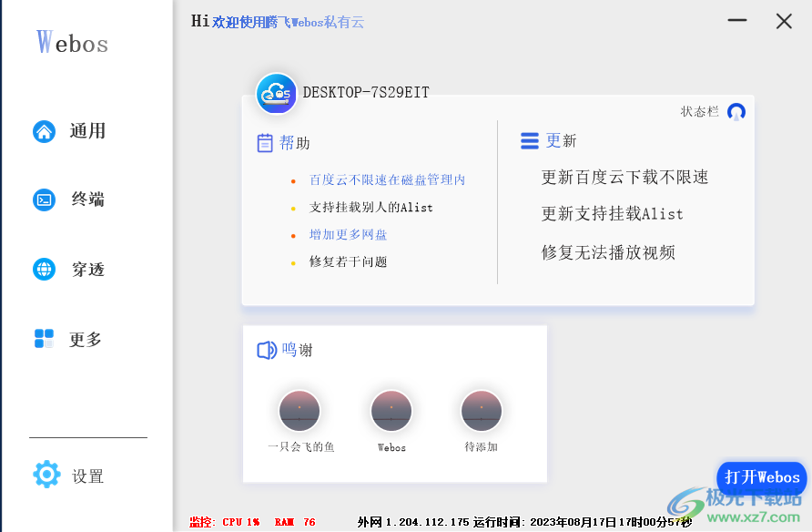Click the 运行时间 timestamp text
Viewport: 812px width, 532px height.
coord(583,522)
